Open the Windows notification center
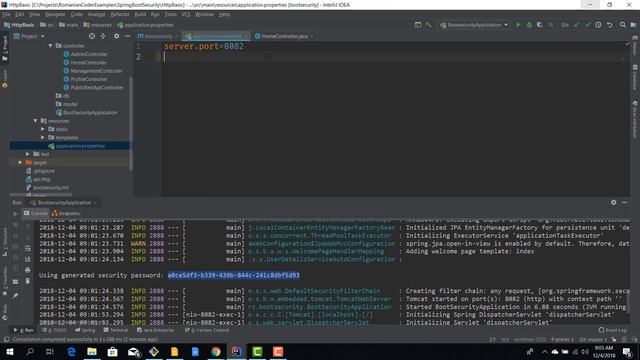This screenshot has height=360, width=640. tap(627, 352)
